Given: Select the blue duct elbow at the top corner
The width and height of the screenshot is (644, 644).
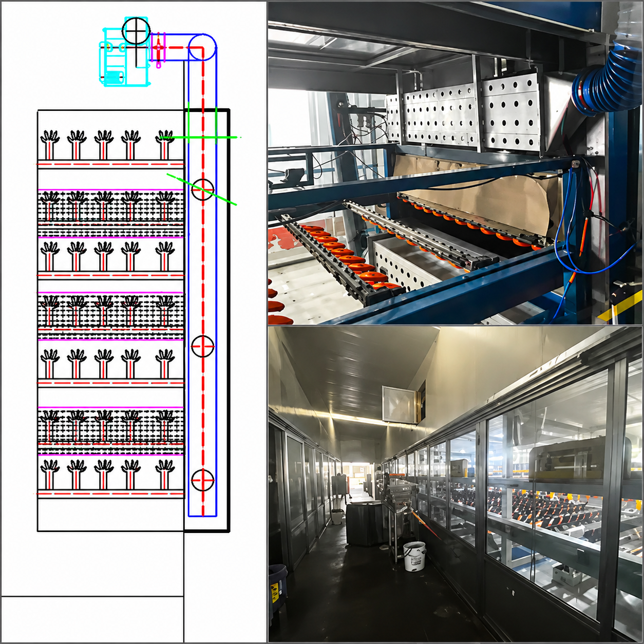Looking at the screenshot, I should [x=202, y=47].
